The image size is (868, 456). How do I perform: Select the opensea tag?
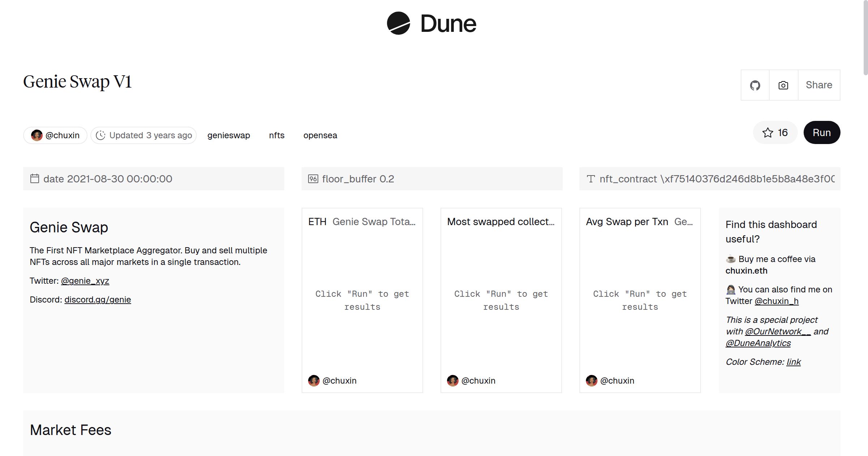coord(320,135)
